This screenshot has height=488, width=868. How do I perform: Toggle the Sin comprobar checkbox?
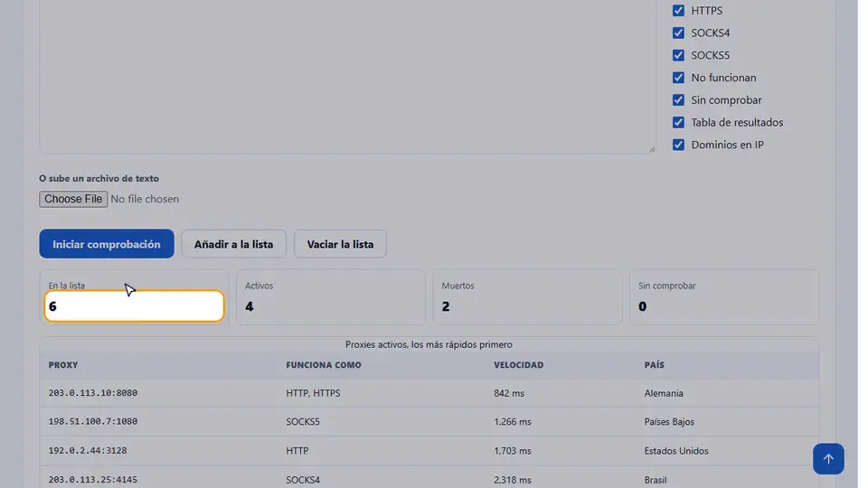677,99
